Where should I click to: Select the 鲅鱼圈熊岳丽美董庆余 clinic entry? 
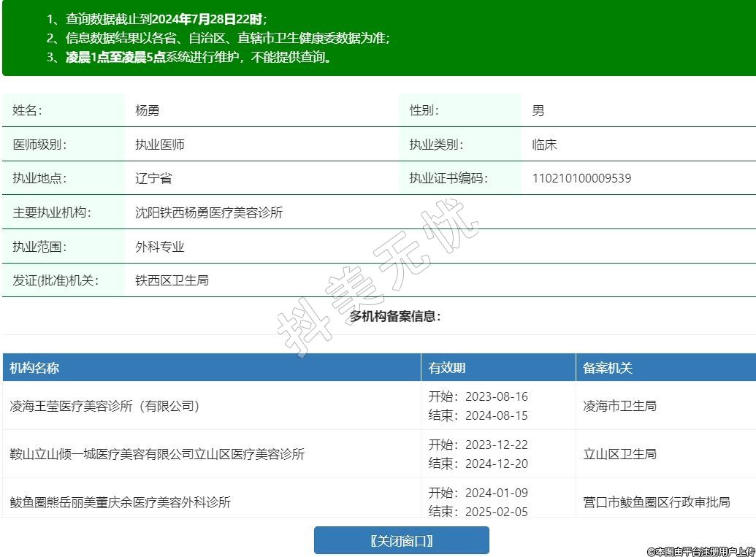point(121,502)
